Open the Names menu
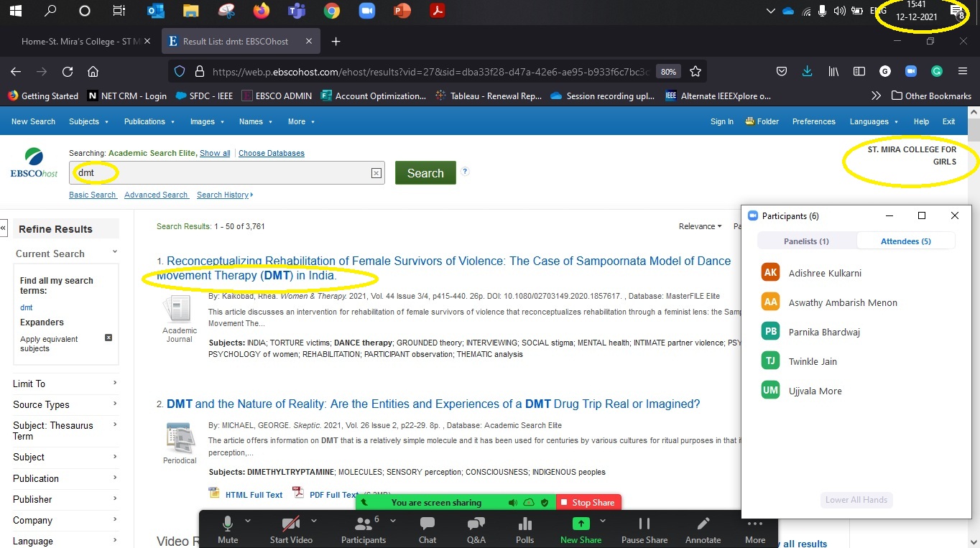This screenshot has width=980, height=548. coord(256,121)
